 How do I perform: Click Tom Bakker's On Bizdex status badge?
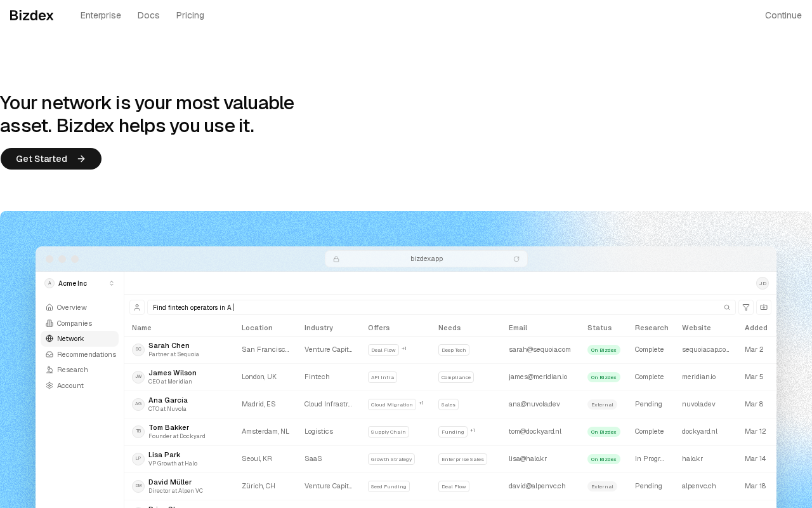[604, 432]
